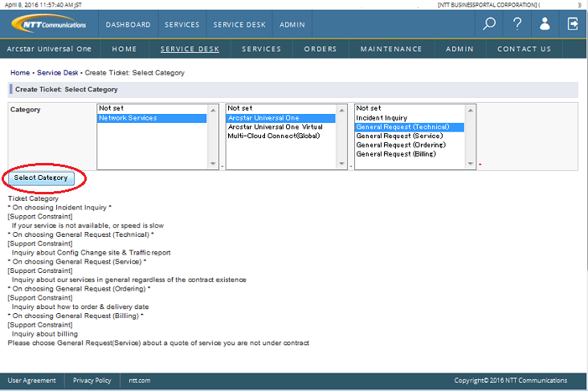Open the Privacy Policy footer link
Image resolution: width=588 pixels, height=391 pixels.
click(92, 381)
